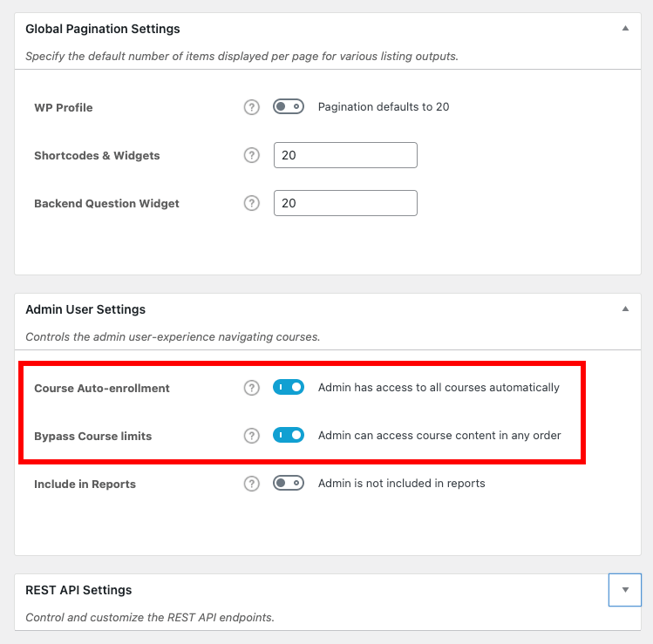The width and height of the screenshot is (653, 644).
Task: Click the Shortcodes & Widgets number field
Action: 345,155
